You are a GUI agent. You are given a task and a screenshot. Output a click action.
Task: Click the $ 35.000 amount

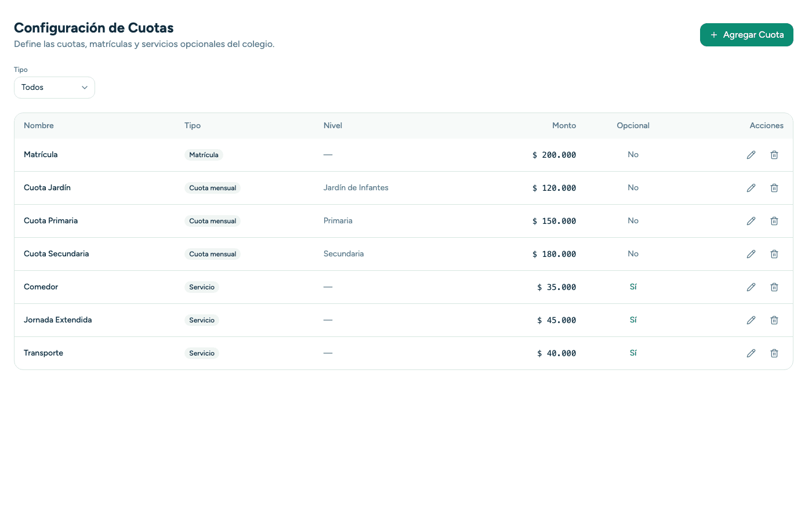pos(556,287)
